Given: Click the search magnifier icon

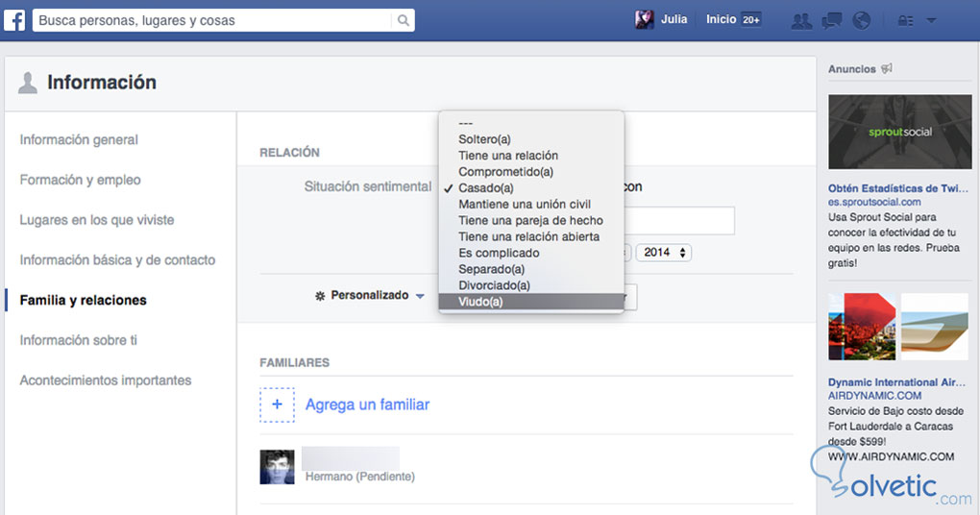Looking at the screenshot, I should coord(404,20).
